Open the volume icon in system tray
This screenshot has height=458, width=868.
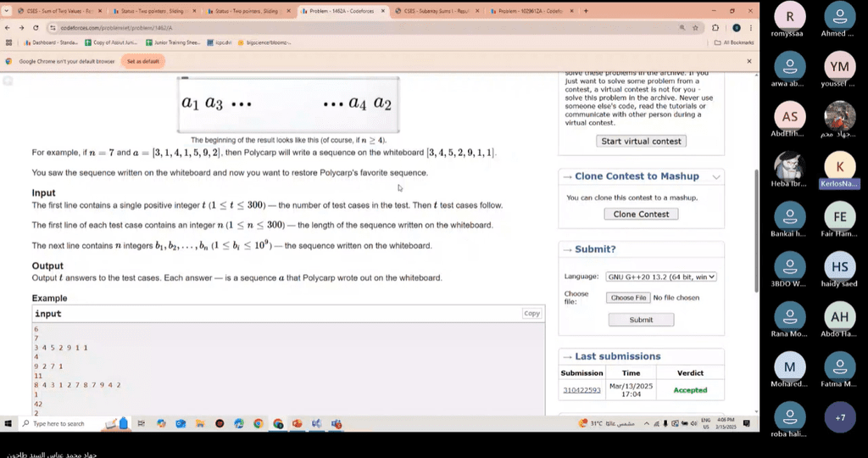click(x=693, y=424)
